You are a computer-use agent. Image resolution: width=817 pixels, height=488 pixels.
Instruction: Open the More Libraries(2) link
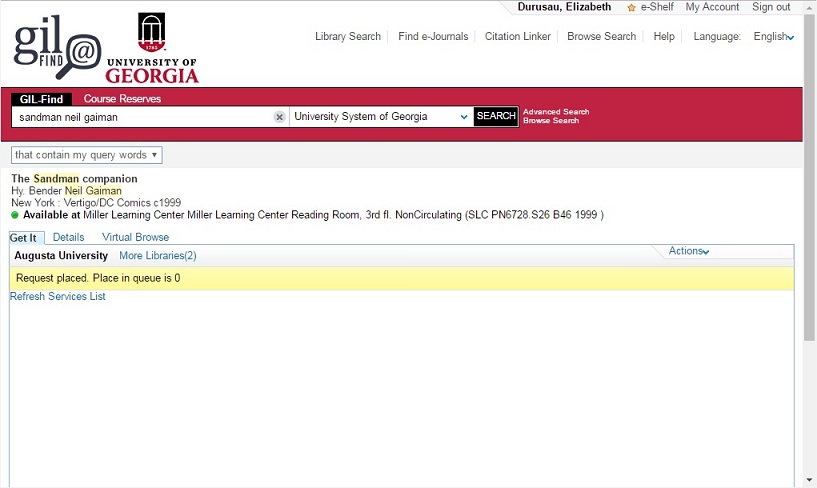pos(157,256)
